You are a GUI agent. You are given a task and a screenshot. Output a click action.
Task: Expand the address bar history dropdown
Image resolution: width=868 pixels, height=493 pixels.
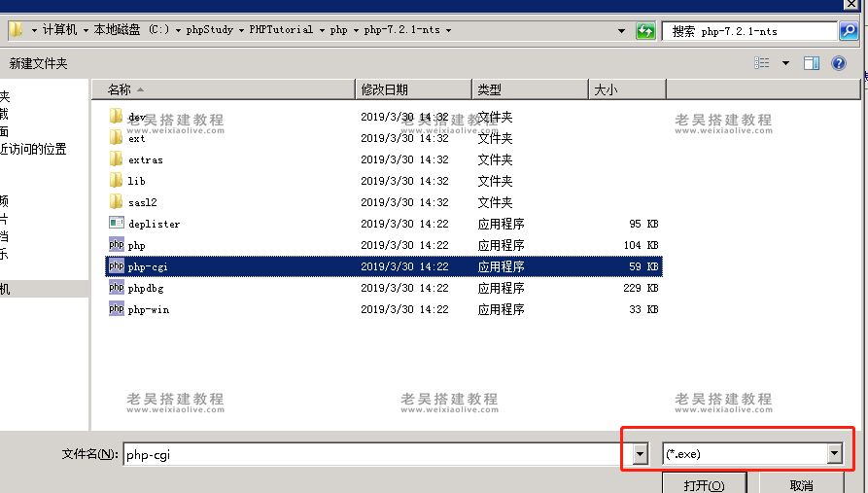[x=622, y=30]
